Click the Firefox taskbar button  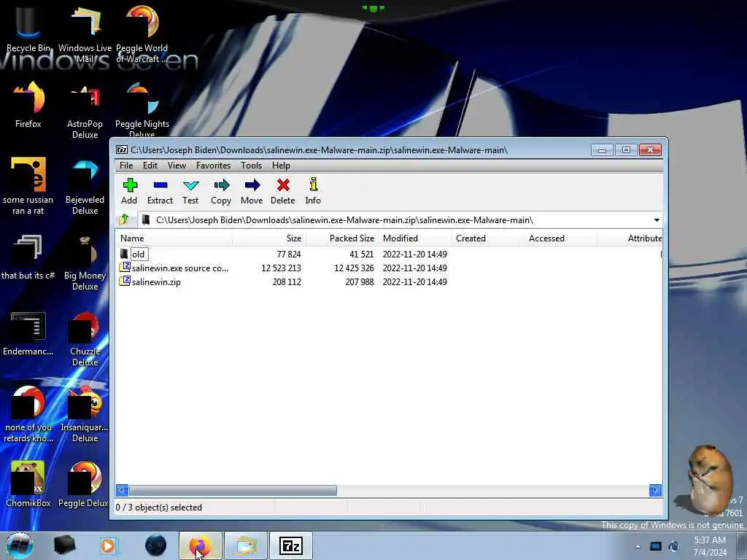[201, 545]
